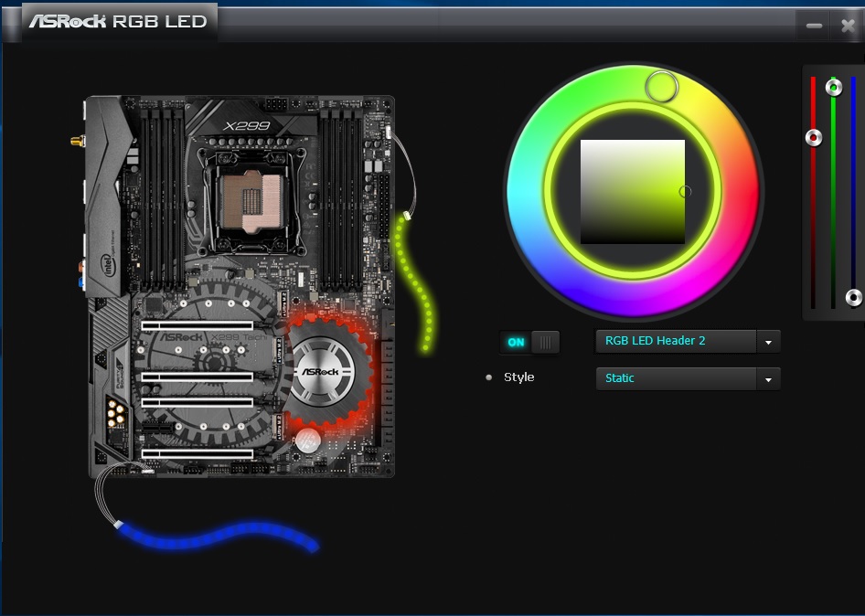This screenshot has height=616, width=865.
Task: Click the dropdown arrow beside Static
Action: (768, 379)
